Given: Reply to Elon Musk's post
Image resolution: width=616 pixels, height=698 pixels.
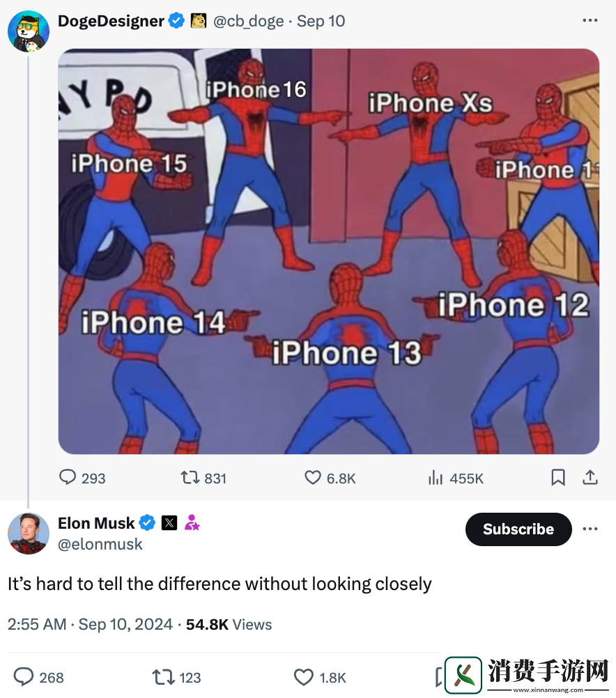Looking at the screenshot, I should [x=24, y=677].
